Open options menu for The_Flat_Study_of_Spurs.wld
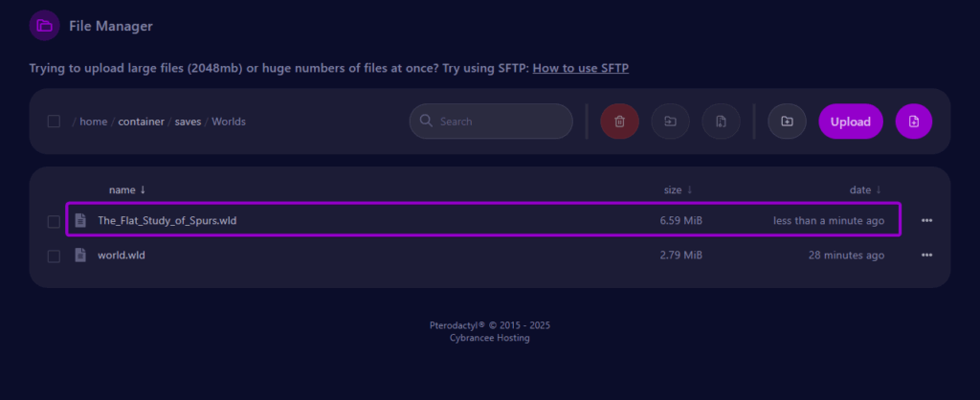980x400 pixels. click(x=925, y=221)
